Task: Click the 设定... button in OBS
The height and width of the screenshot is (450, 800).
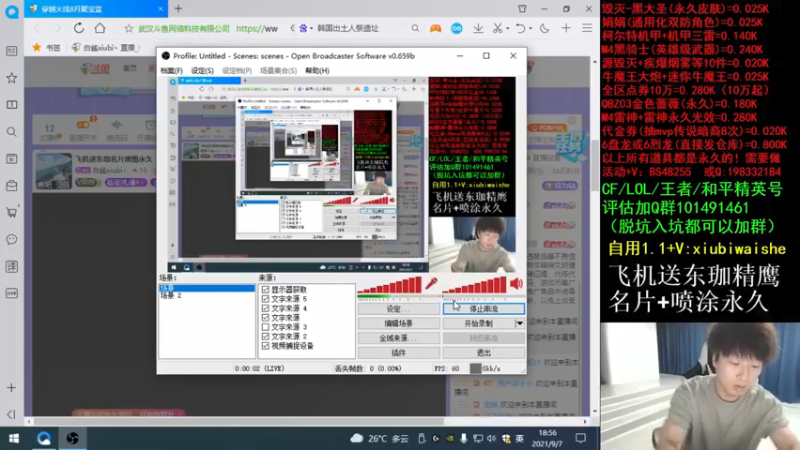Action: (398, 309)
